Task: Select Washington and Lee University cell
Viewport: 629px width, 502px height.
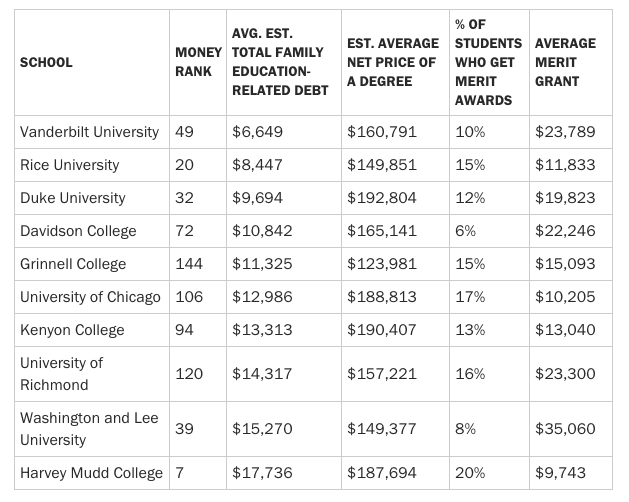Action: click(88, 428)
